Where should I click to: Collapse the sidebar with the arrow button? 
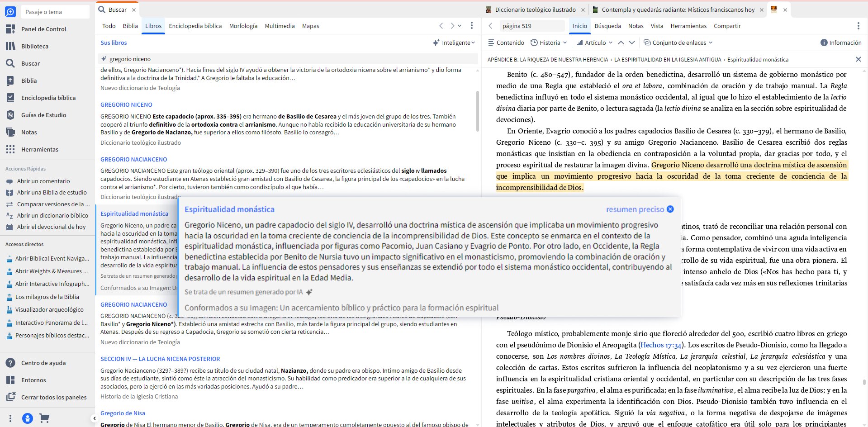[x=94, y=418]
